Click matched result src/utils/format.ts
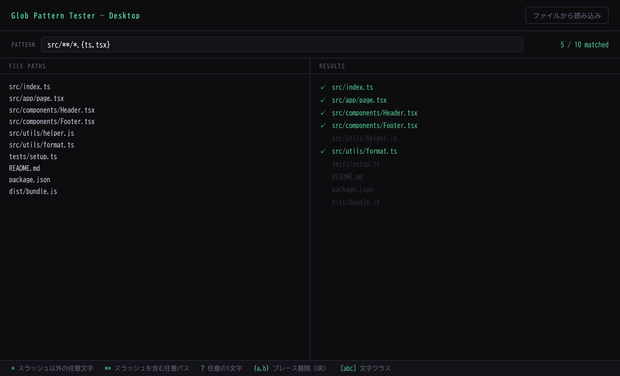 [364, 151]
